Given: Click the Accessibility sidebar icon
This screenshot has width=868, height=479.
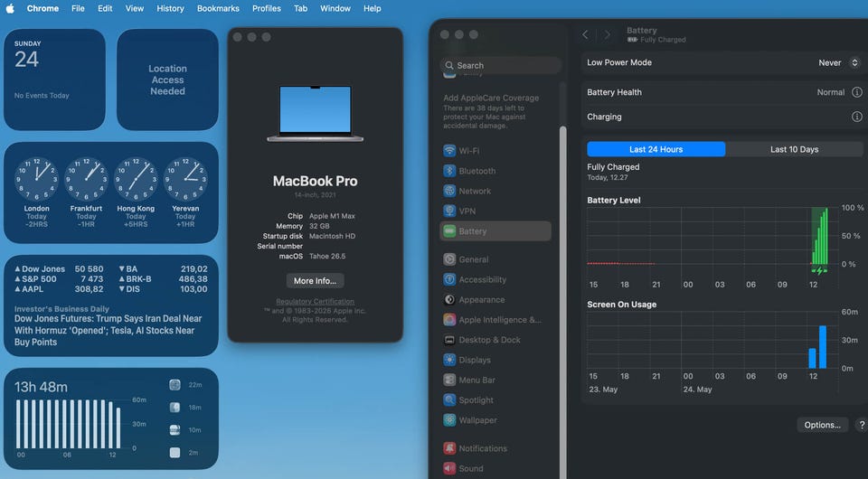Looking at the screenshot, I should point(449,279).
